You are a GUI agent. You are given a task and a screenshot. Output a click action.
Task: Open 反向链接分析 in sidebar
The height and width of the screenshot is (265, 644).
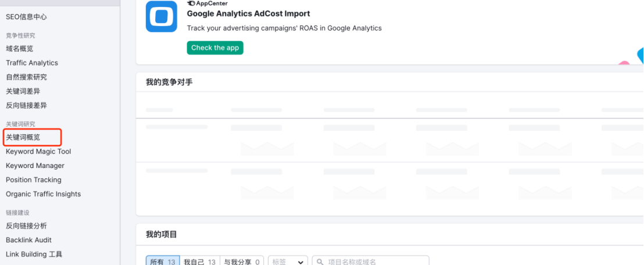(x=26, y=226)
